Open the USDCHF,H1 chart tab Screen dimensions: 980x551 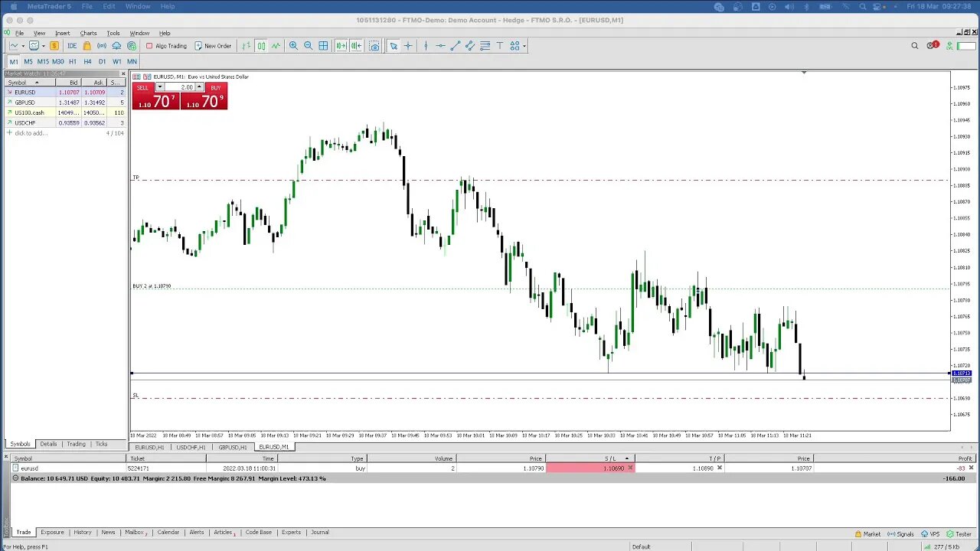click(x=190, y=447)
